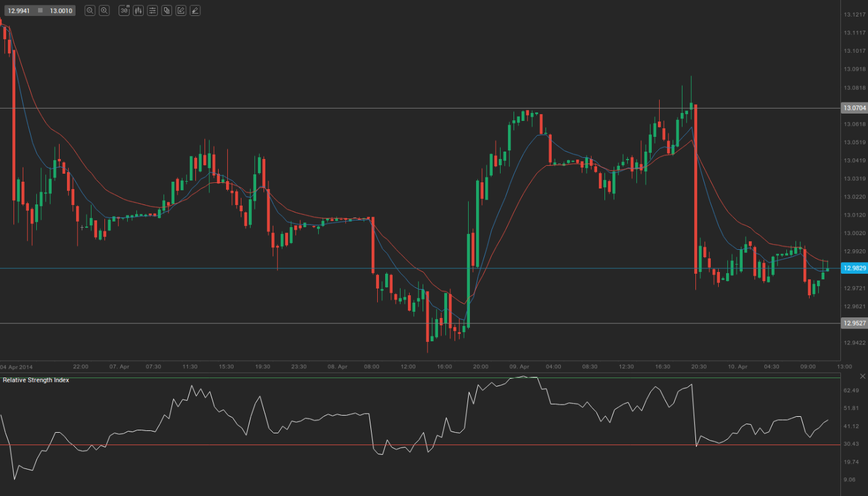This screenshot has width=868, height=496.
Task: Select the 13.0704 horizontal level label
Action: tap(854, 108)
